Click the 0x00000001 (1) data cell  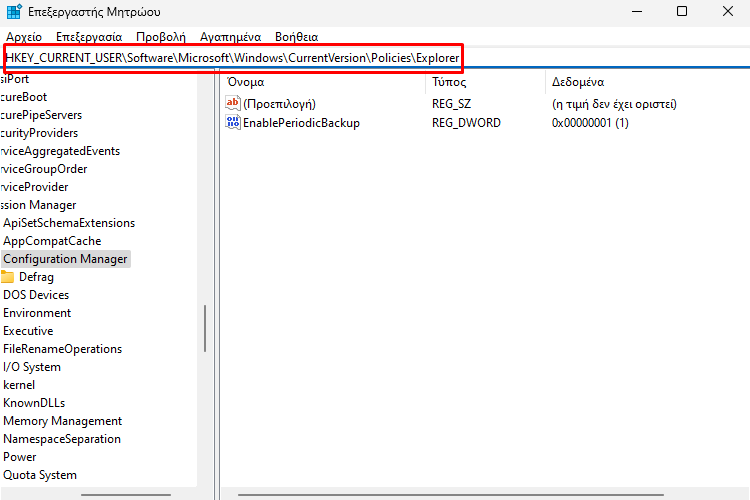(590, 123)
